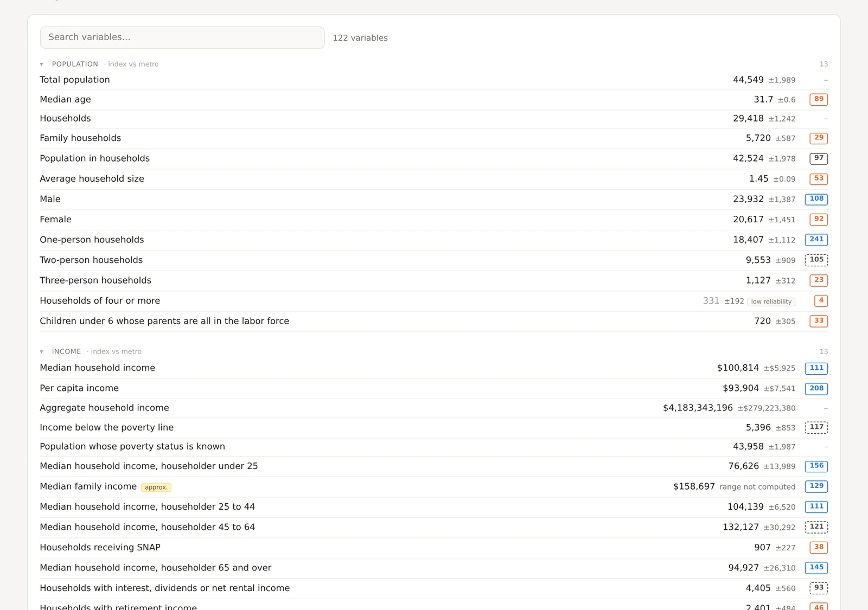Click dashed badge 105 for Two-person households
Image resolution: width=868 pixels, height=610 pixels.
click(x=816, y=260)
